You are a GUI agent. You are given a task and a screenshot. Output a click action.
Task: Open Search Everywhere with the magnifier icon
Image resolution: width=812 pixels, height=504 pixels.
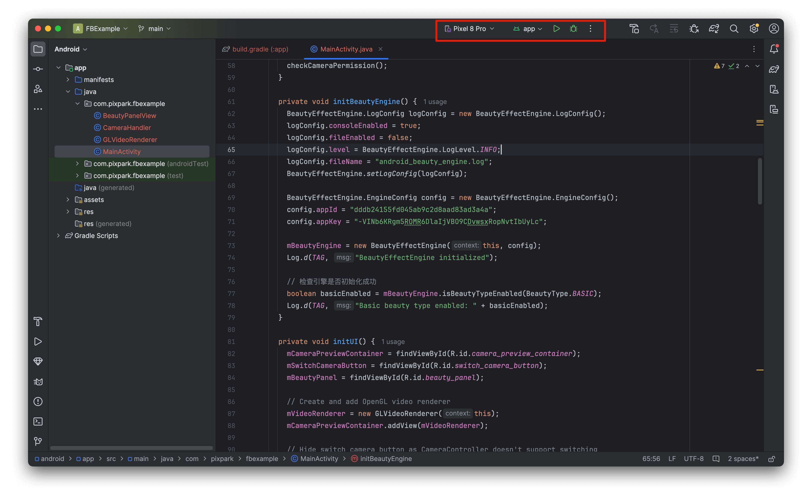pyautogui.click(x=734, y=29)
